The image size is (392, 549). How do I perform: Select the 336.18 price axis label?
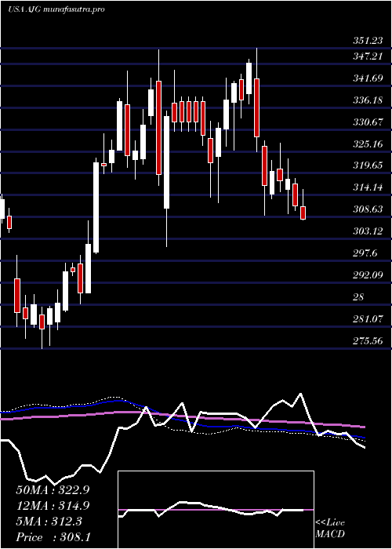point(368,101)
